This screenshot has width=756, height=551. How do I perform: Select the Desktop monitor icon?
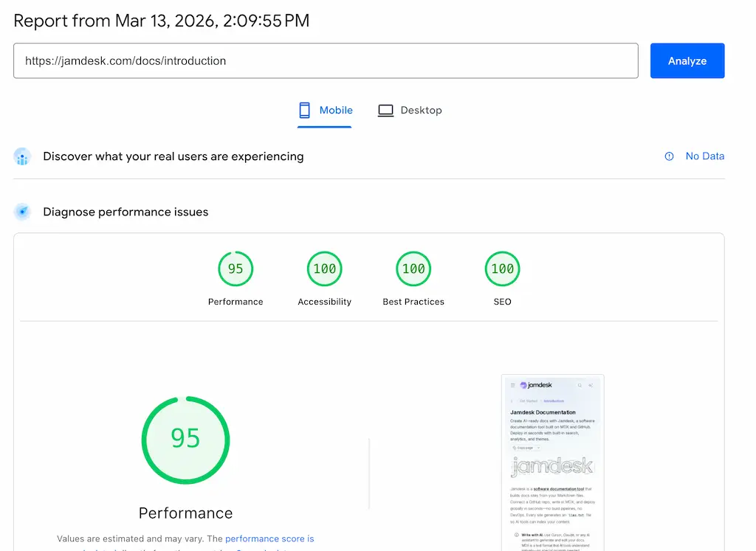pos(385,109)
